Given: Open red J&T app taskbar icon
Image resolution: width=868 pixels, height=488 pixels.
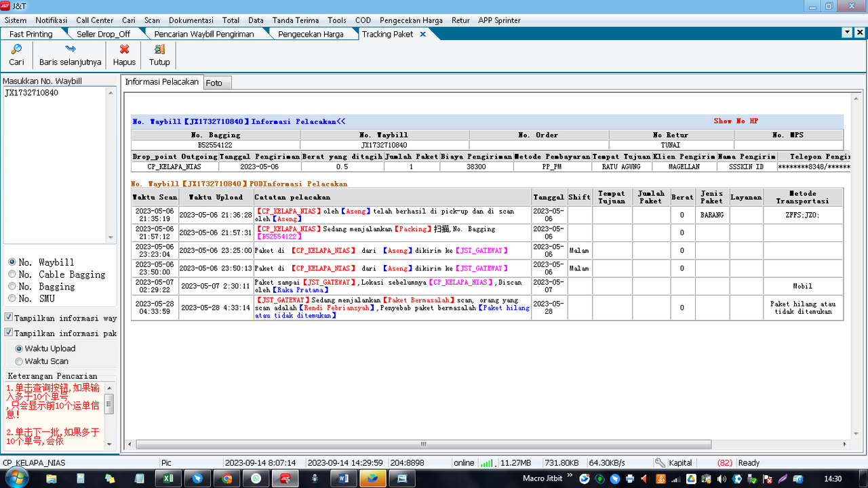Looking at the screenshot, I should (x=285, y=479).
